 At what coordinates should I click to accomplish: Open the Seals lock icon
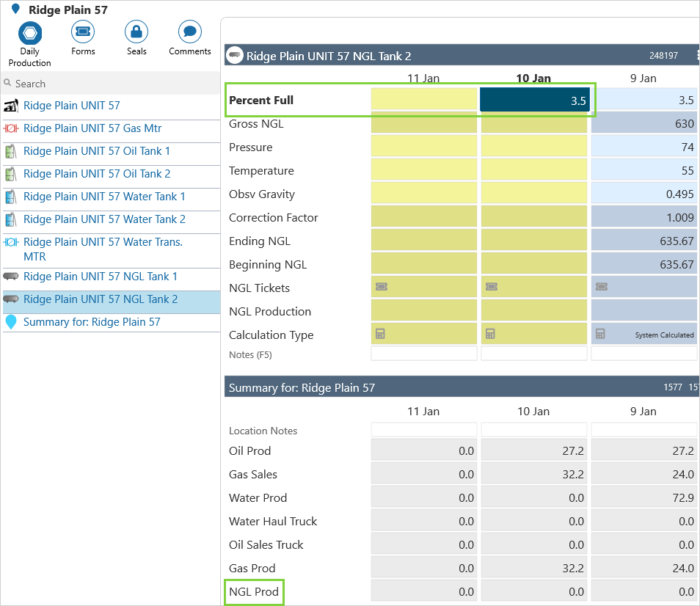tap(136, 32)
